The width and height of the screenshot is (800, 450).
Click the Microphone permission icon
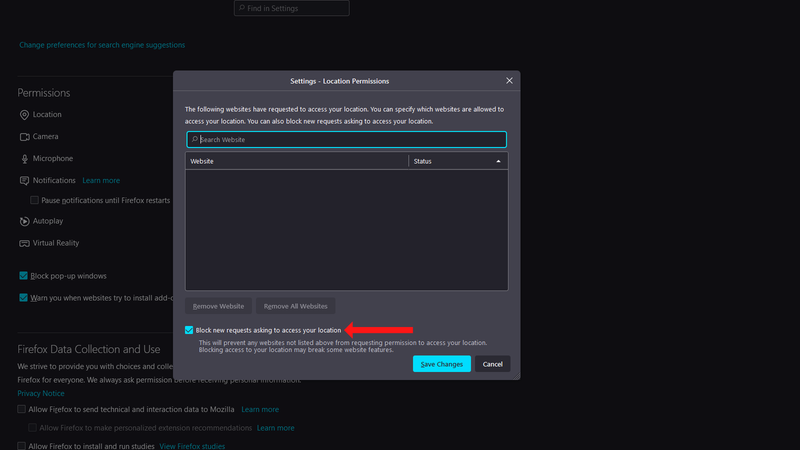pyautogui.click(x=24, y=159)
